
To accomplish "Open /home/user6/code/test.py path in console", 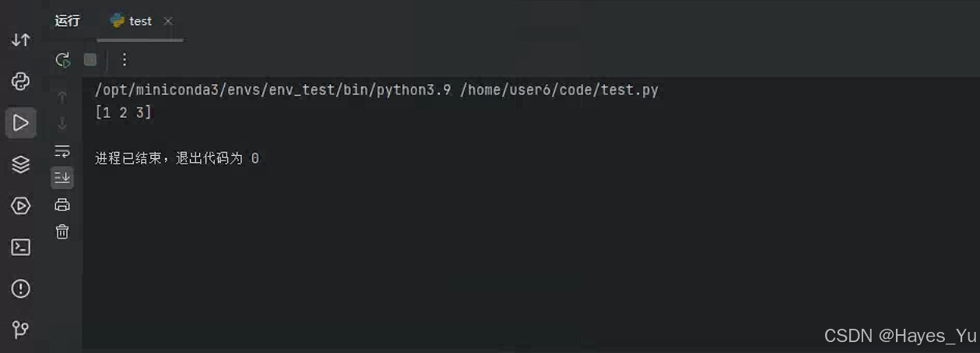I will tap(560, 90).
